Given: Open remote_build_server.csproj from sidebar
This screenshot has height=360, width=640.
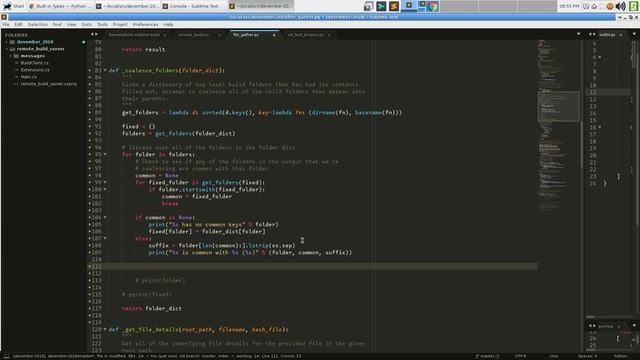Looking at the screenshot, I should (49, 84).
